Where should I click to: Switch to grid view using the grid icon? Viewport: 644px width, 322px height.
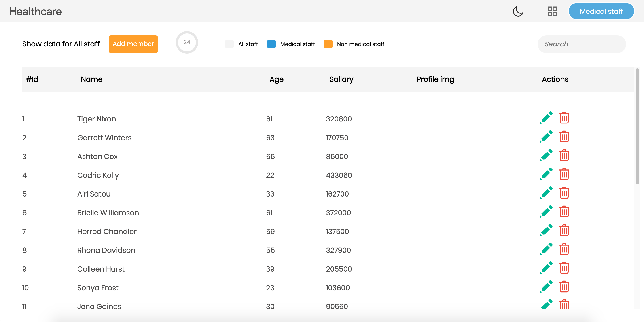point(552,12)
